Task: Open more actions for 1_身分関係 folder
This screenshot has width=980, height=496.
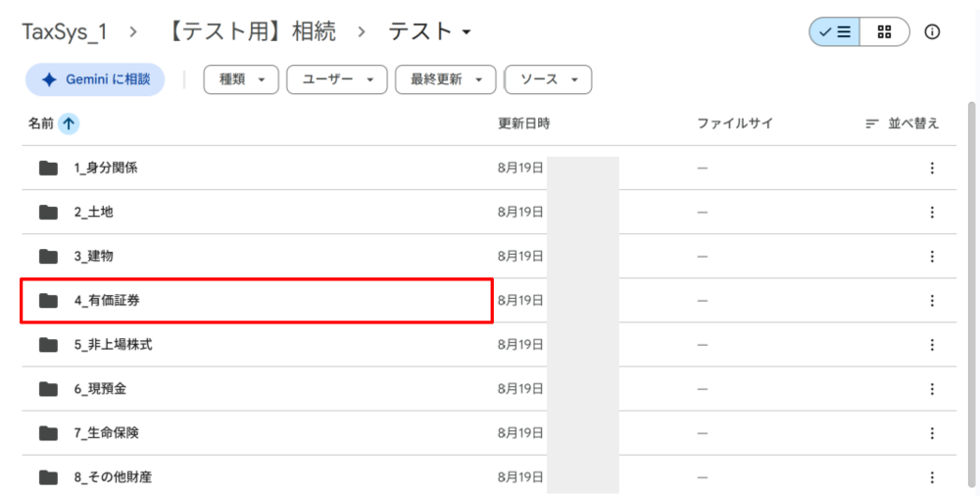Action: pos(932,168)
